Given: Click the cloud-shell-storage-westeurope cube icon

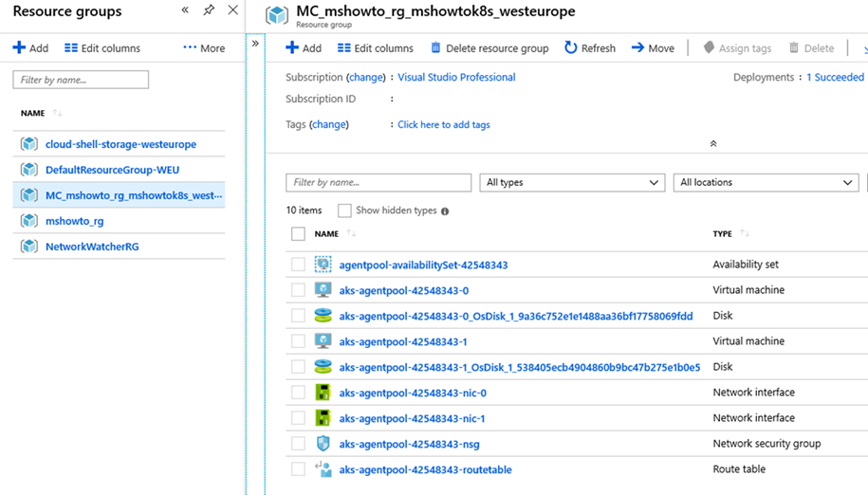Looking at the screenshot, I should [28, 144].
